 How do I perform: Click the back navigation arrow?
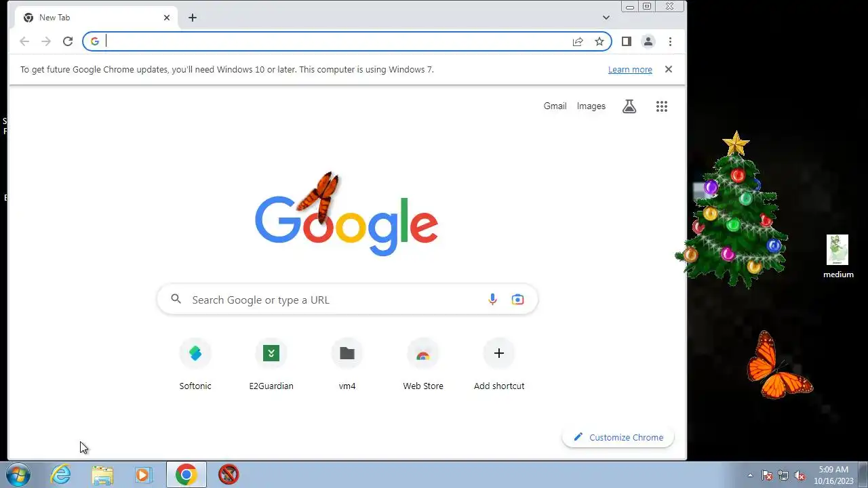click(x=24, y=41)
